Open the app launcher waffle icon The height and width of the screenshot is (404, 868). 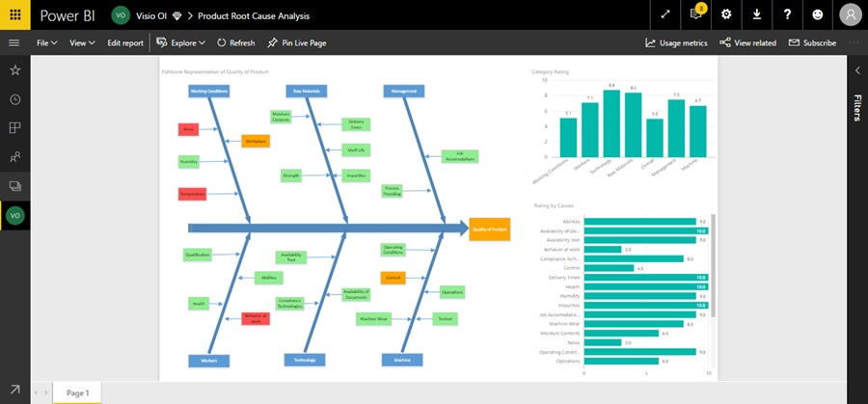pyautogui.click(x=14, y=14)
